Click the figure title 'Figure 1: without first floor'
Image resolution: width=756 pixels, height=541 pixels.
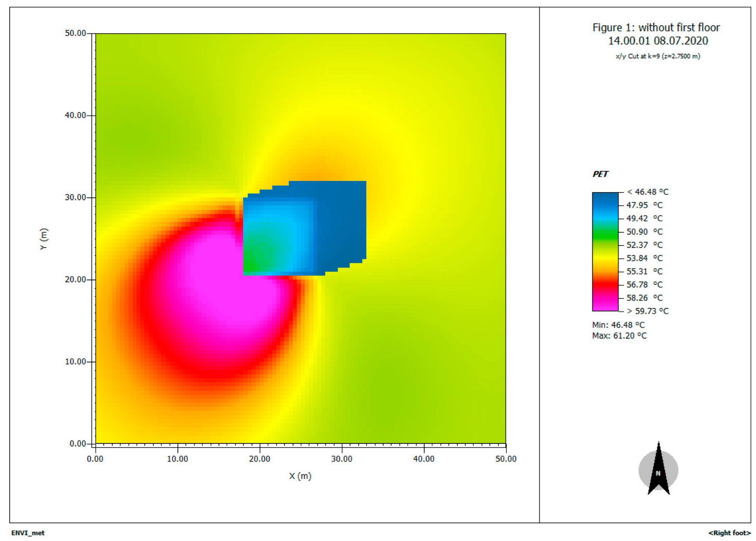pos(656,27)
